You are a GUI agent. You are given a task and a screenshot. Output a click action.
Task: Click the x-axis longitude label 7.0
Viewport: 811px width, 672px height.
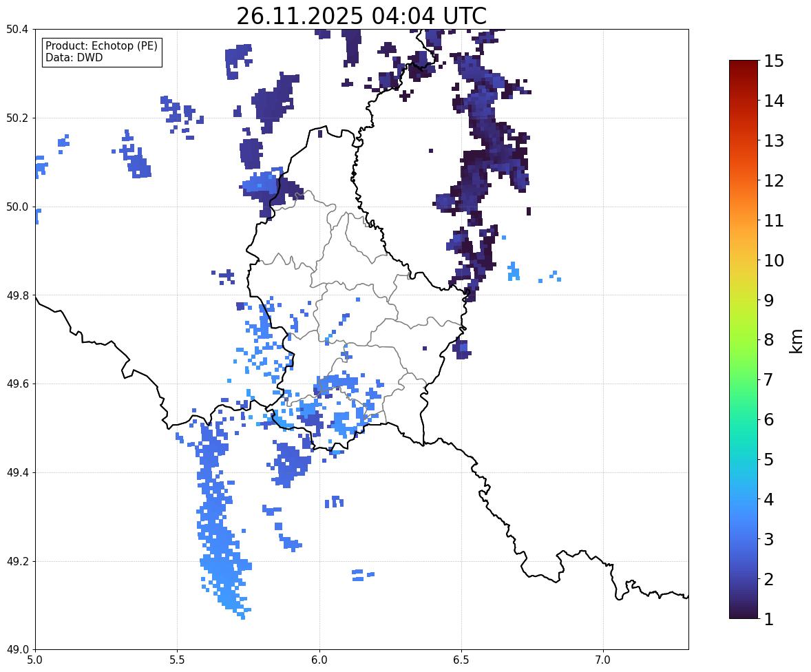[x=603, y=660]
